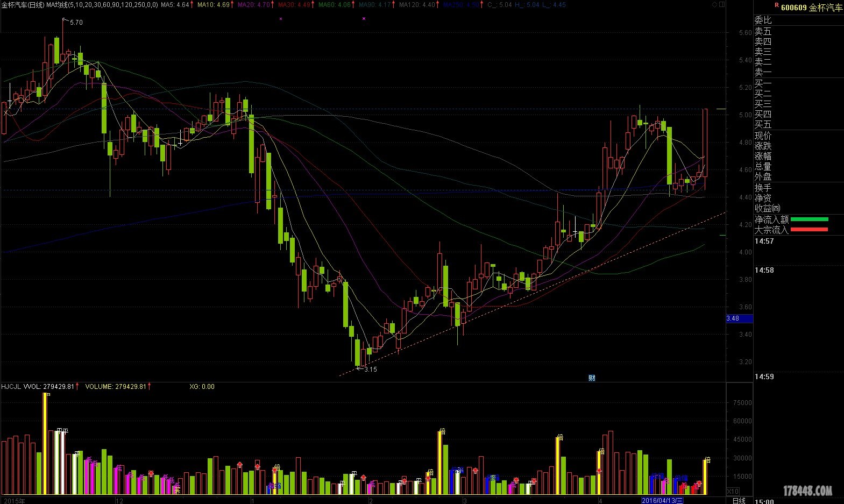
Task: Click the 14:57 time entry
Action: pos(764,241)
